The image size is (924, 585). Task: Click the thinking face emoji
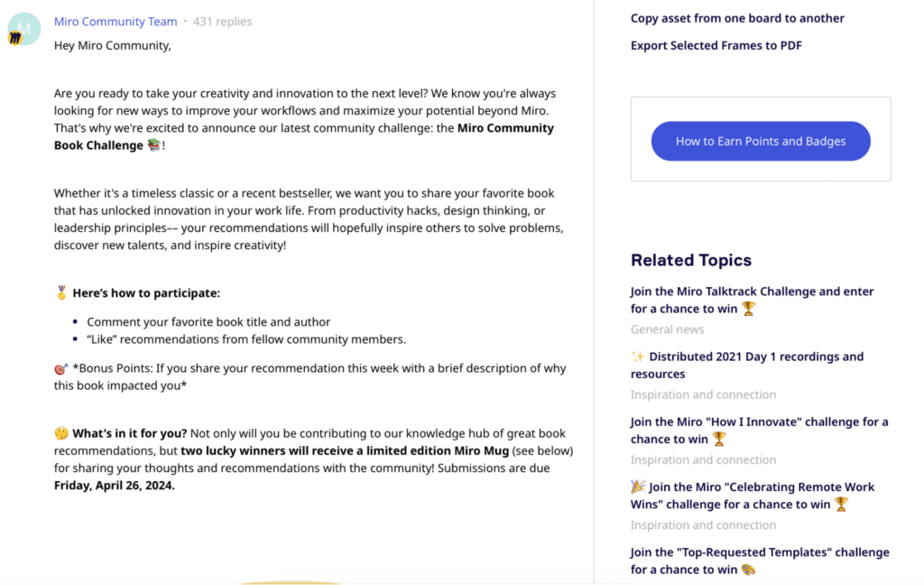(x=61, y=434)
